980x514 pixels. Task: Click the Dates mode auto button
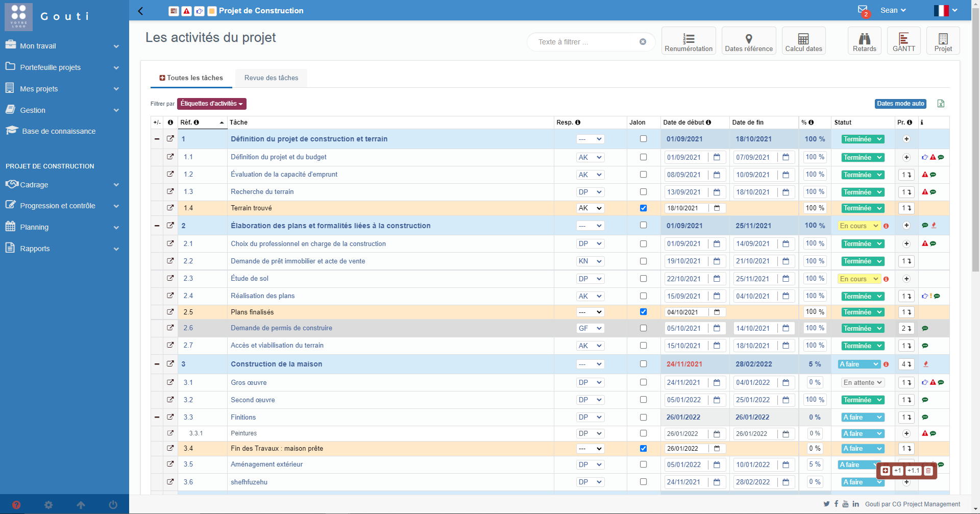pos(900,104)
